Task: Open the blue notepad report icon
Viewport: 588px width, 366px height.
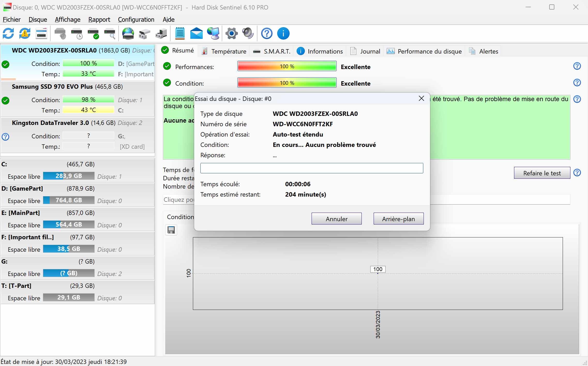Action: point(180,34)
